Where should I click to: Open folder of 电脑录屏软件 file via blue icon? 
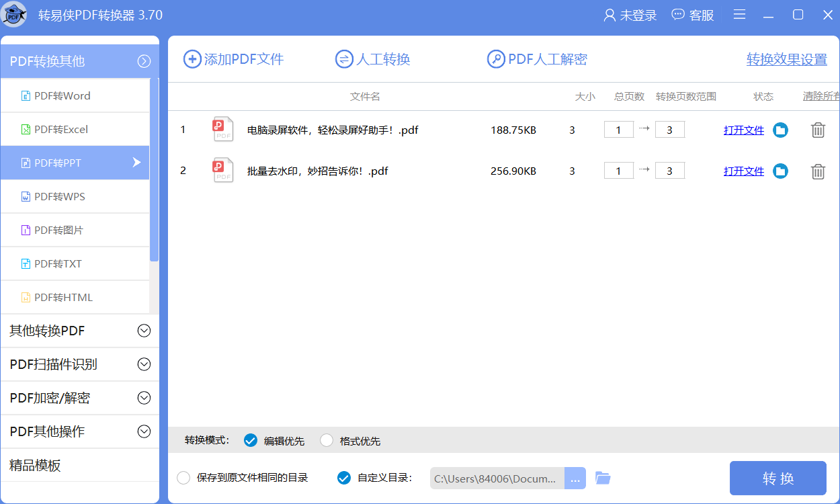780,130
